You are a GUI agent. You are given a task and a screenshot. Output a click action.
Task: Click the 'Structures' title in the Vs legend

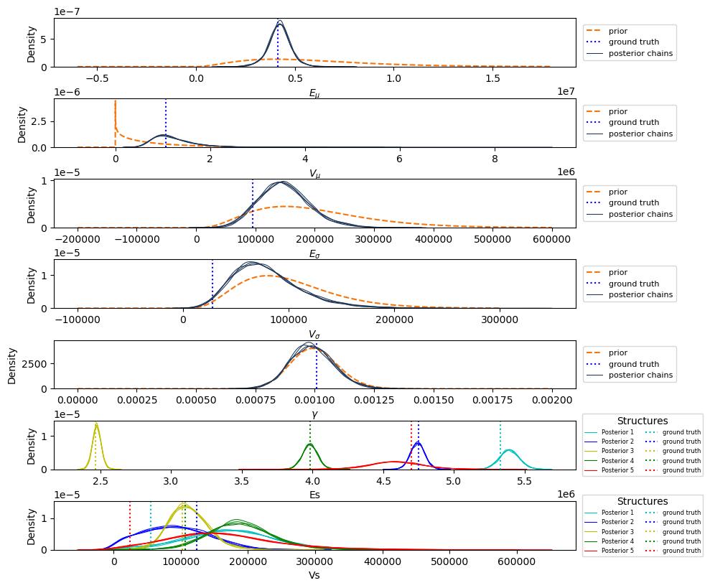[643, 501]
